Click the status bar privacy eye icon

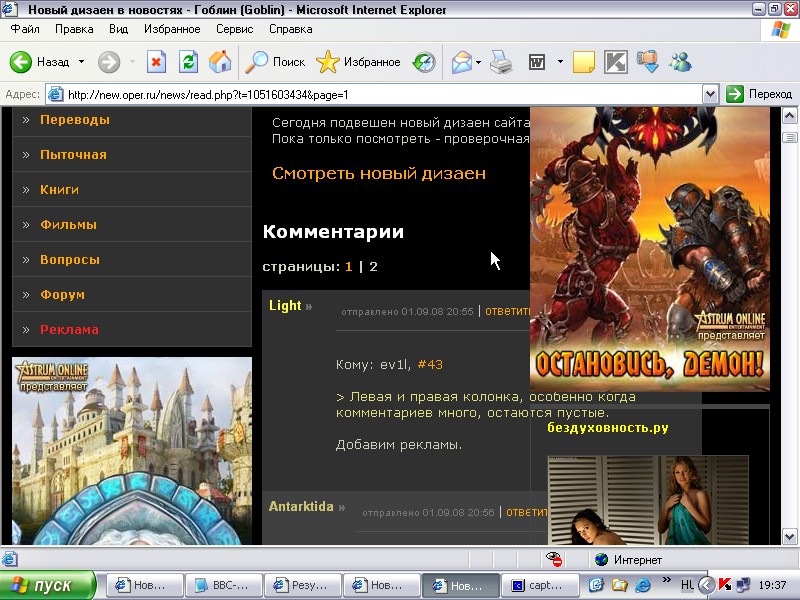[554, 559]
